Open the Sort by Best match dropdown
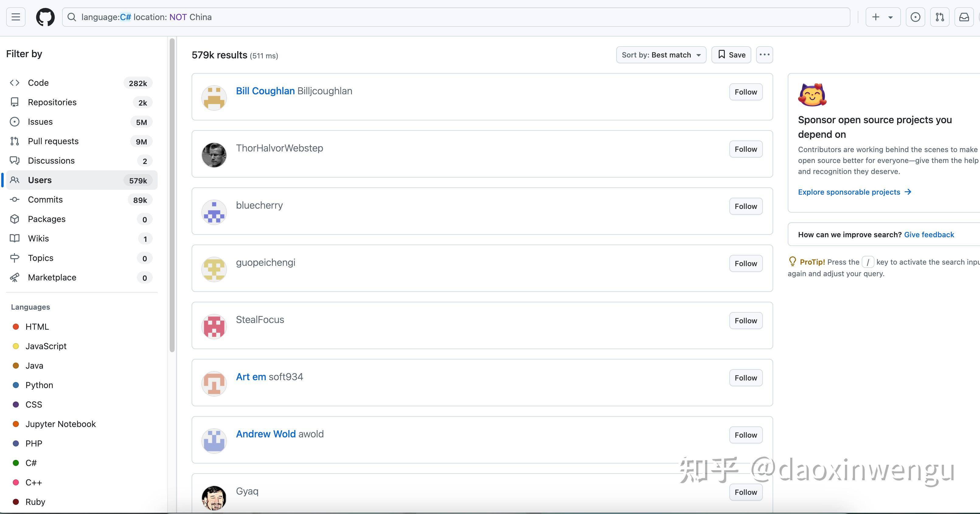The width and height of the screenshot is (980, 514). (661, 55)
